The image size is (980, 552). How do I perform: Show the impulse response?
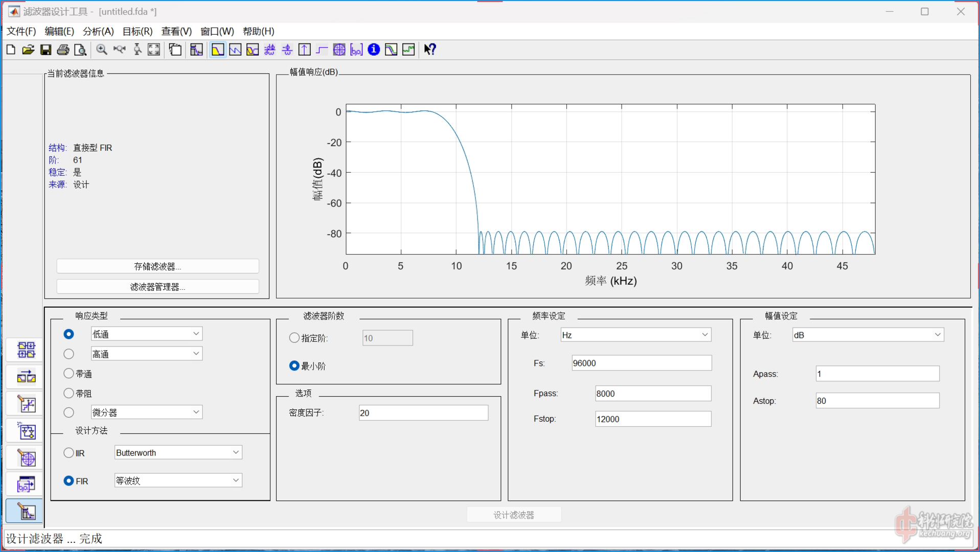coord(304,50)
